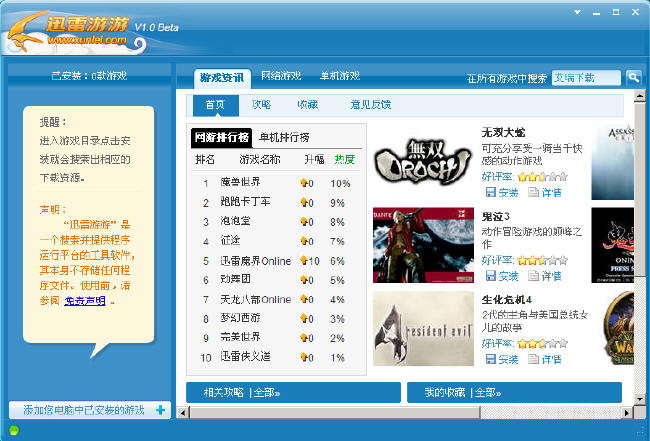
Task: Click the 详情 link for 鬼泣3
Action: click(x=552, y=276)
